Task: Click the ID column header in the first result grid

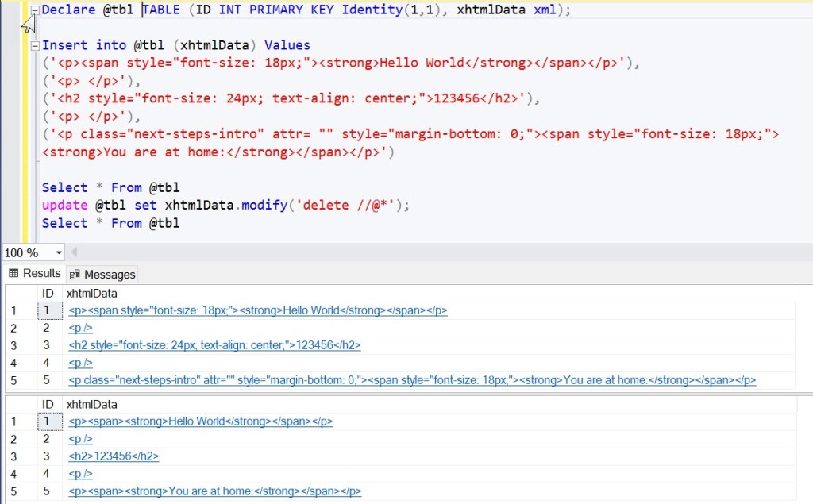Action: pyautogui.click(x=48, y=294)
